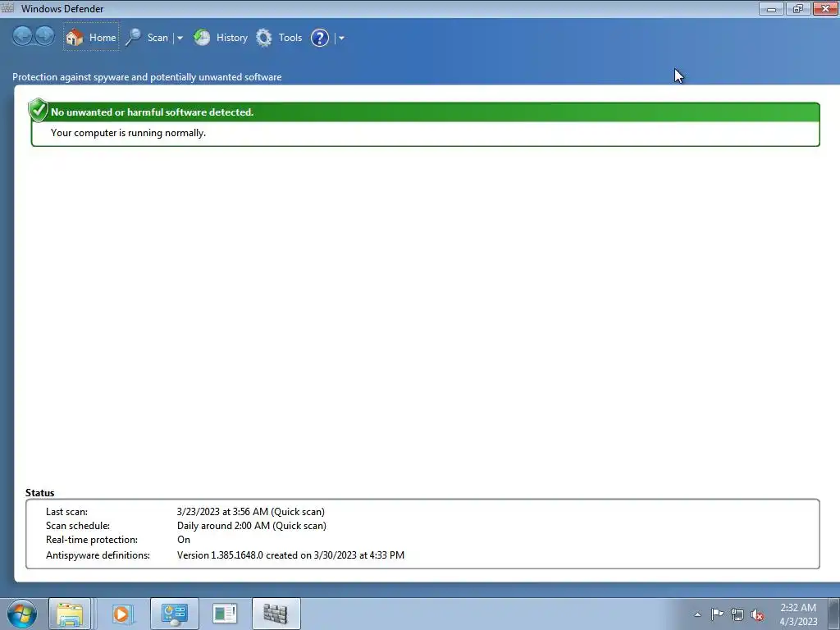Switch to the green document taskbar app
The width and height of the screenshot is (840, 630).
[225, 614]
